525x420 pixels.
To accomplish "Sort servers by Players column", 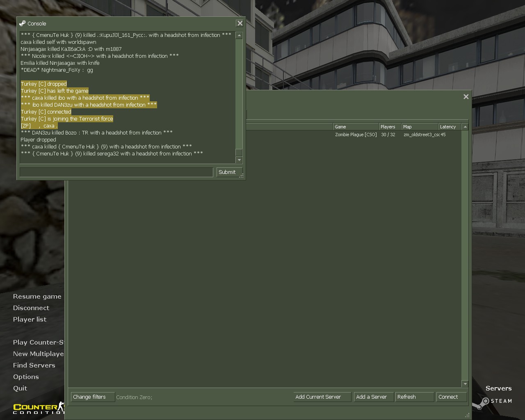I will pos(390,127).
